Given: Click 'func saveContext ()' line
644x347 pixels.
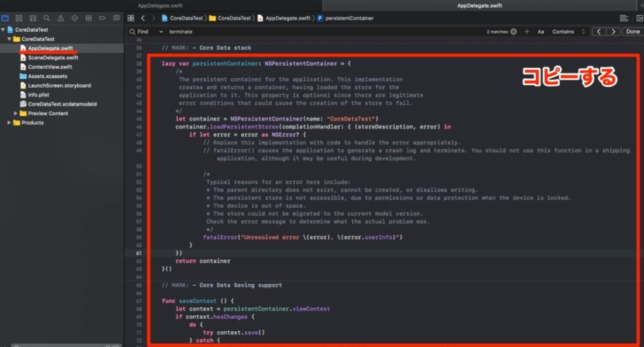Looking at the screenshot, I should (x=197, y=301).
